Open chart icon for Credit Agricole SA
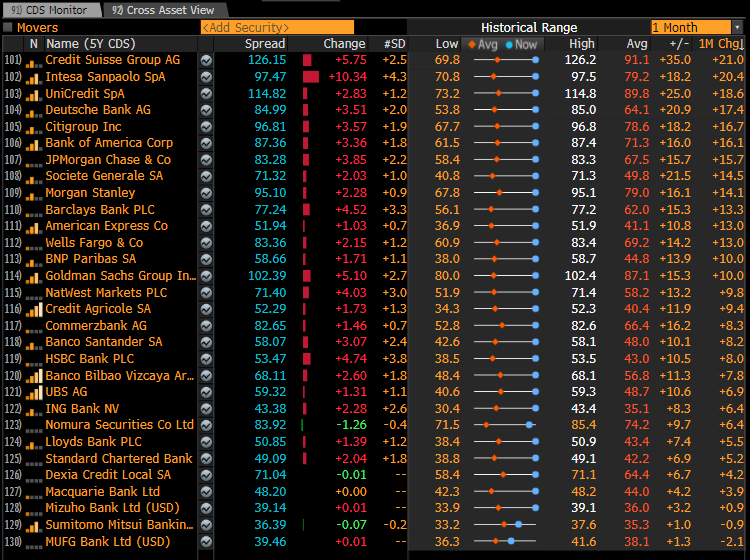 coord(206,309)
